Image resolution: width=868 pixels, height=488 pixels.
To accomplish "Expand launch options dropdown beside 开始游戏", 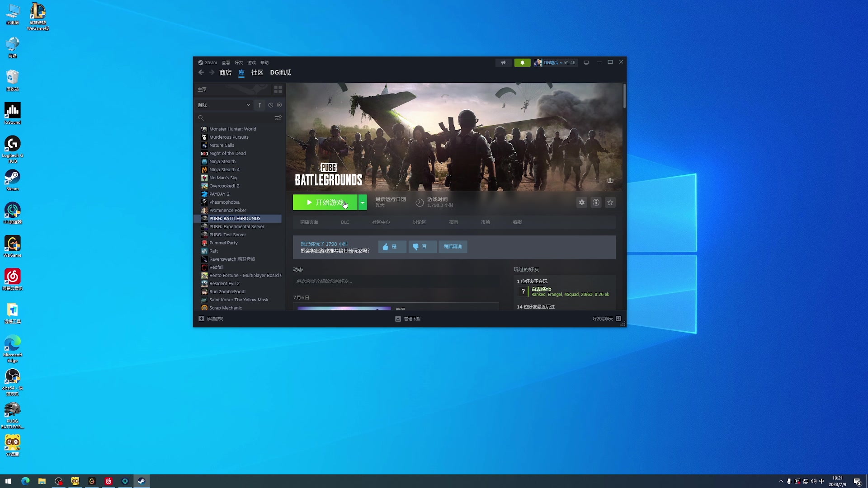I will click(363, 202).
